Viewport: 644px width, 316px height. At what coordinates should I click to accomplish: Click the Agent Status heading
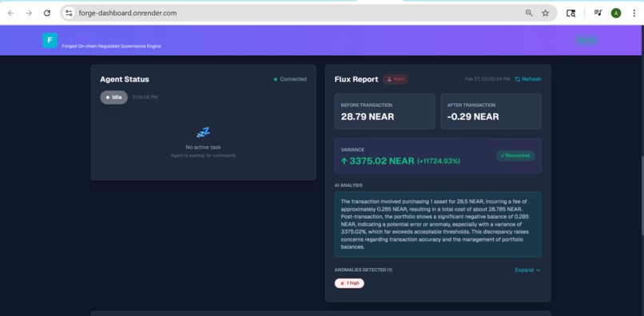coord(125,79)
